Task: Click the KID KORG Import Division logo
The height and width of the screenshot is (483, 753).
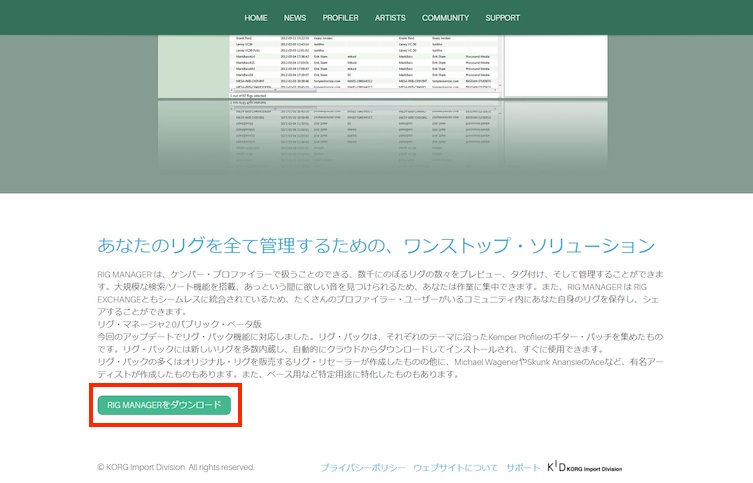Action: point(584,467)
